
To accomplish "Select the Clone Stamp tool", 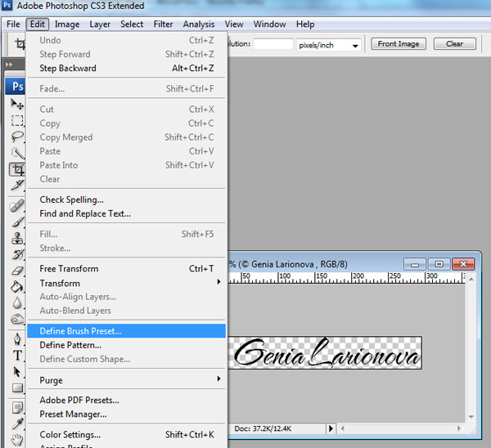I will pos(17,239).
